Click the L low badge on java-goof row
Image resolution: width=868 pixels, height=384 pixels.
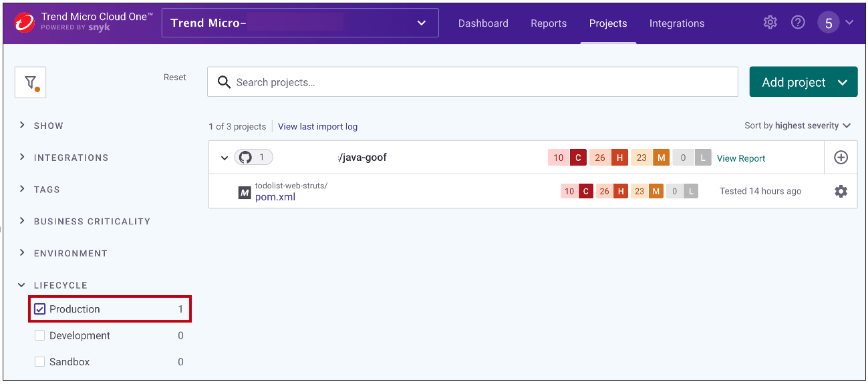[x=702, y=158]
